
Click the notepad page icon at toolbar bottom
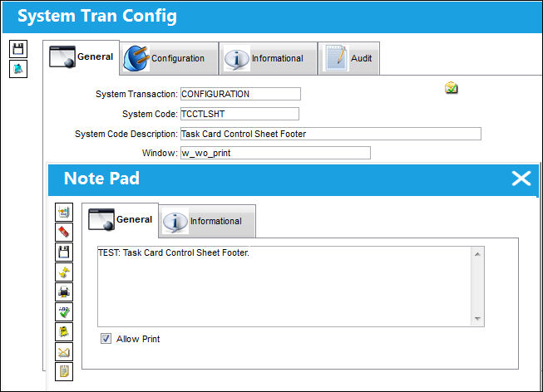[x=64, y=371]
